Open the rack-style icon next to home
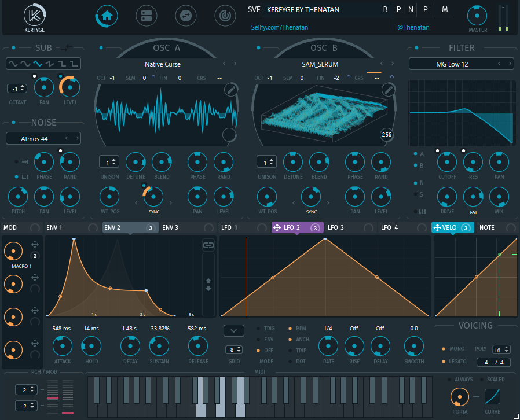This screenshot has width=520, height=420. point(147,16)
